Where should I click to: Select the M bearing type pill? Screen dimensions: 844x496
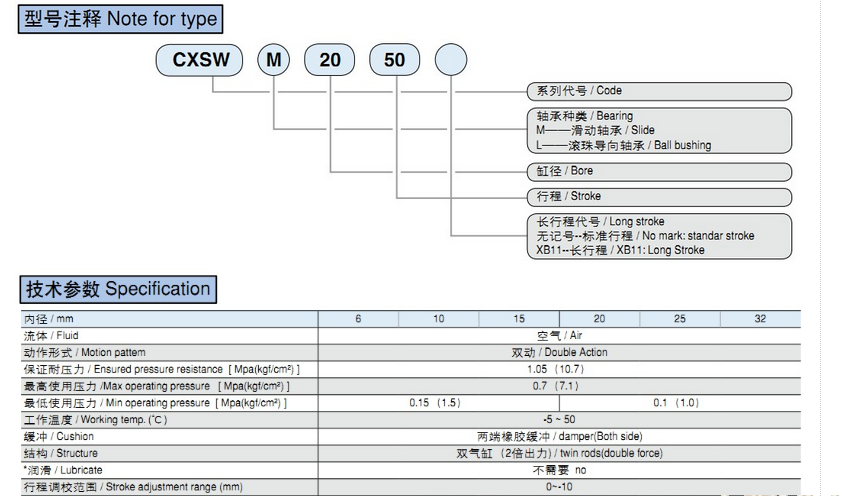[x=273, y=60]
